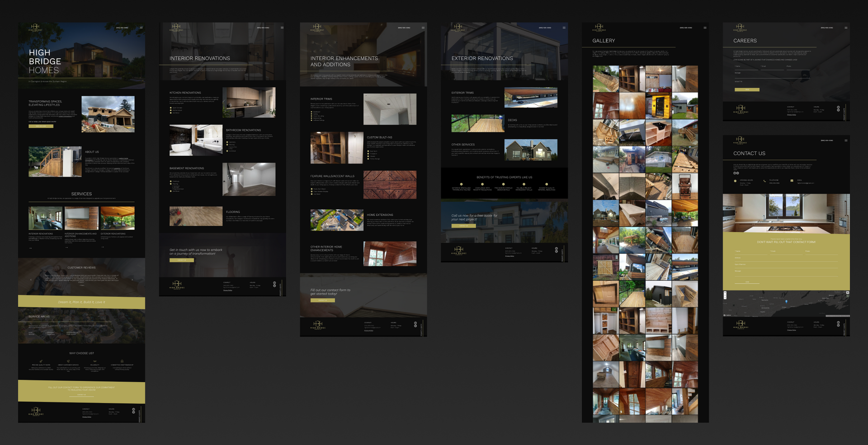The height and width of the screenshot is (445, 868).
Task: Open the About Us deck staircase photo
Action: [x=55, y=161]
